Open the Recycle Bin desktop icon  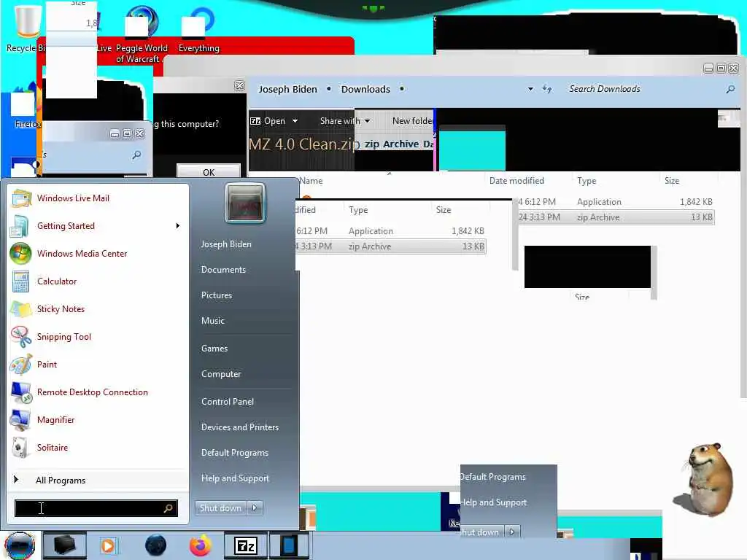(26, 28)
